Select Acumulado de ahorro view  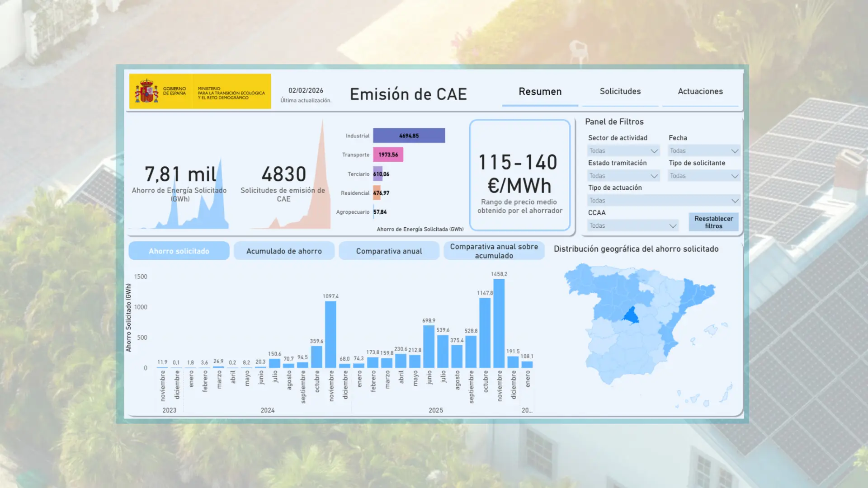pyautogui.click(x=284, y=251)
